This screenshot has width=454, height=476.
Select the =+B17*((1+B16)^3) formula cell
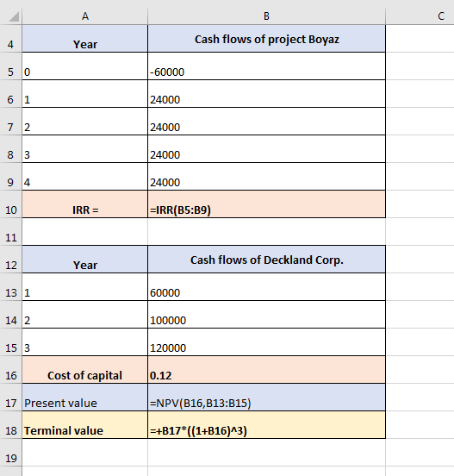(x=266, y=425)
